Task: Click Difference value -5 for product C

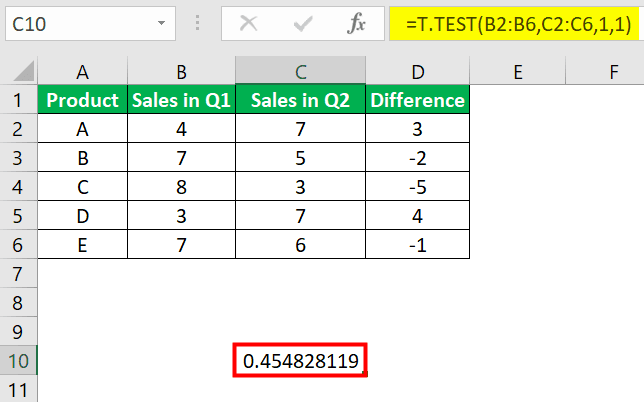Action: [x=416, y=186]
